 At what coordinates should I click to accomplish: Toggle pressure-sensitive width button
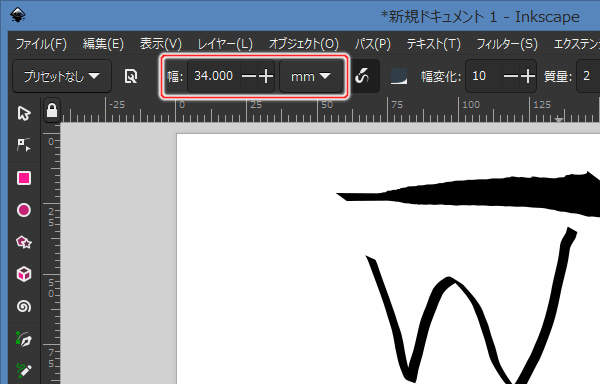tap(362, 76)
